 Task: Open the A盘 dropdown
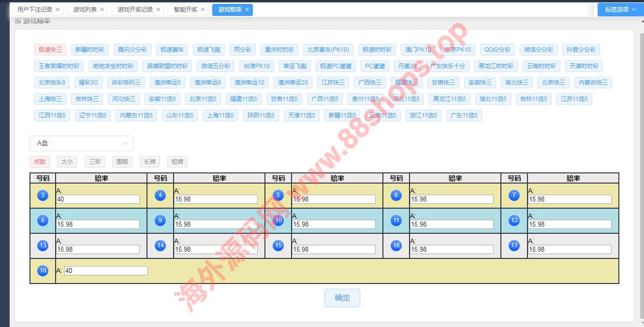(81, 143)
